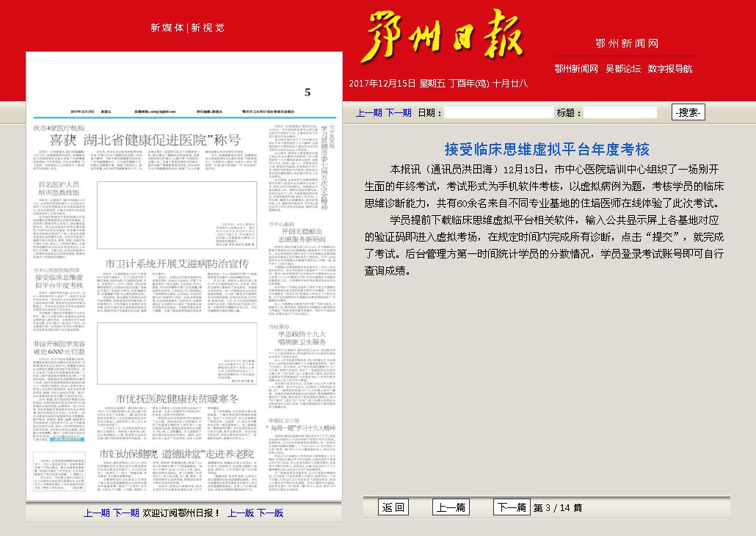Open the page article 市妇幼保健院"道德讲堂"走进养老院
The width and height of the screenshot is (756, 536).
(176, 454)
